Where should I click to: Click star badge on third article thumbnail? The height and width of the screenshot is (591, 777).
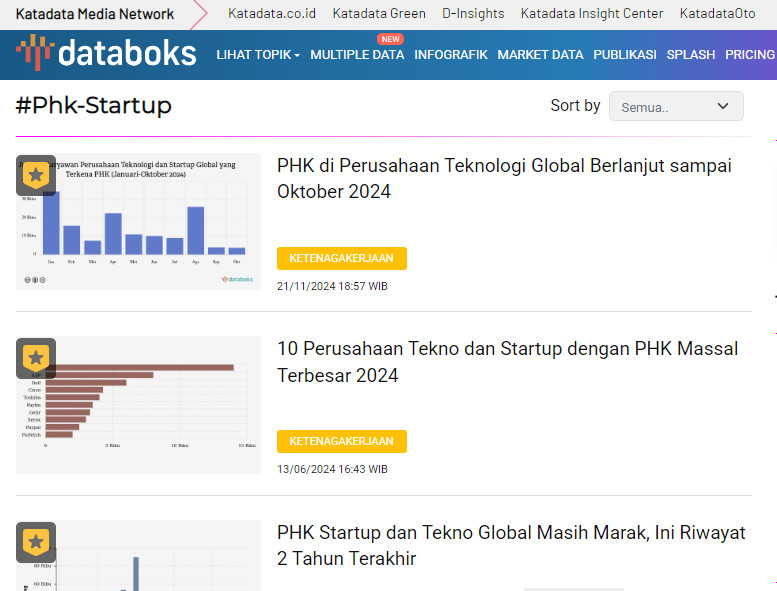36,542
